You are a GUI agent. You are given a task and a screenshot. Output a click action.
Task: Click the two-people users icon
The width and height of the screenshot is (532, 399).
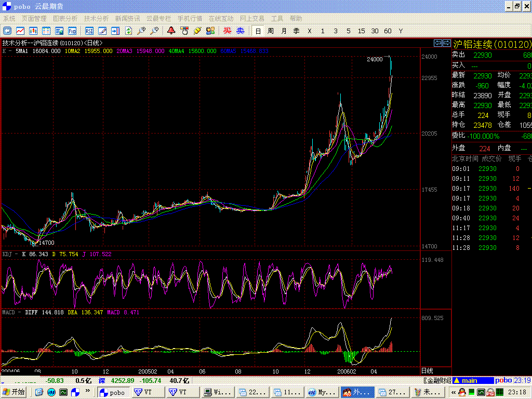click(x=210, y=31)
